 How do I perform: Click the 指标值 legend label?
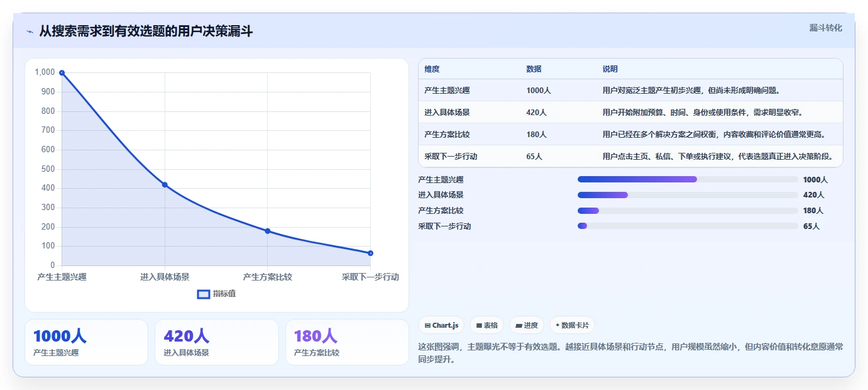coord(224,294)
